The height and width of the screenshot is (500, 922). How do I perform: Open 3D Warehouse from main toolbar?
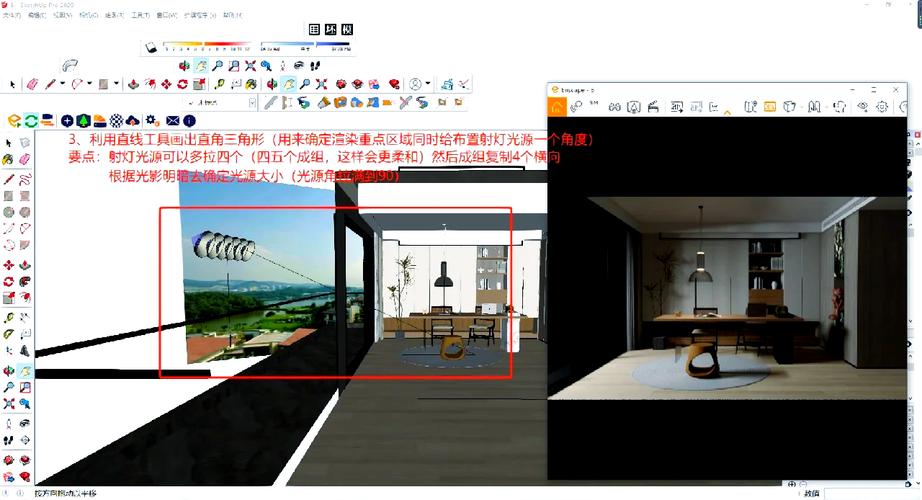pyautogui.click(x=340, y=85)
